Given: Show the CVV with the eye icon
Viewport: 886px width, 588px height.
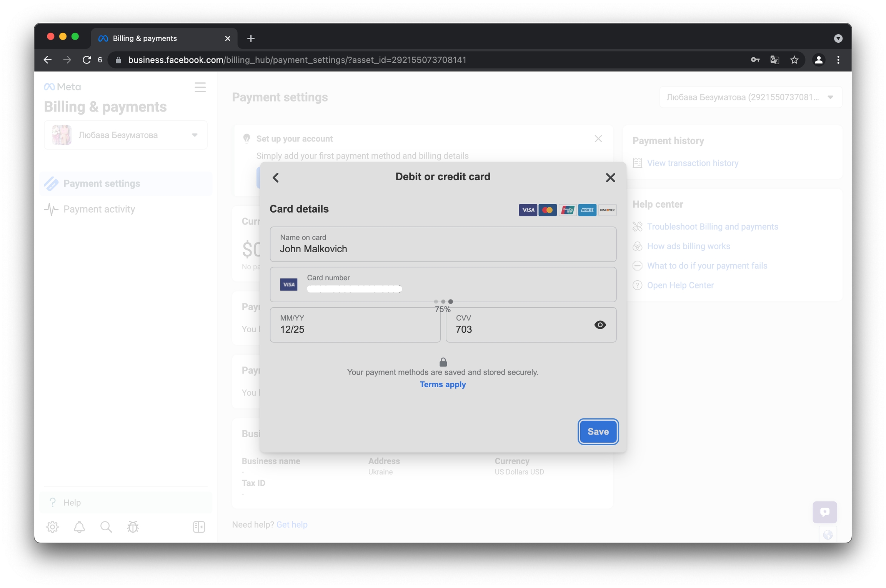Looking at the screenshot, I should pyautogui.click(x=600, y=325).
